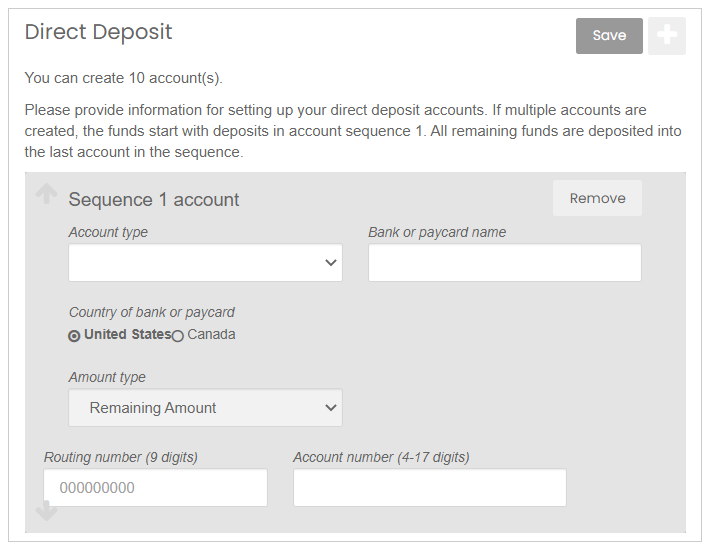The width and height of the screenshot is (711, 552).
Task: Click the Sequence 1 account title
Action: click(x=154, y=200)
